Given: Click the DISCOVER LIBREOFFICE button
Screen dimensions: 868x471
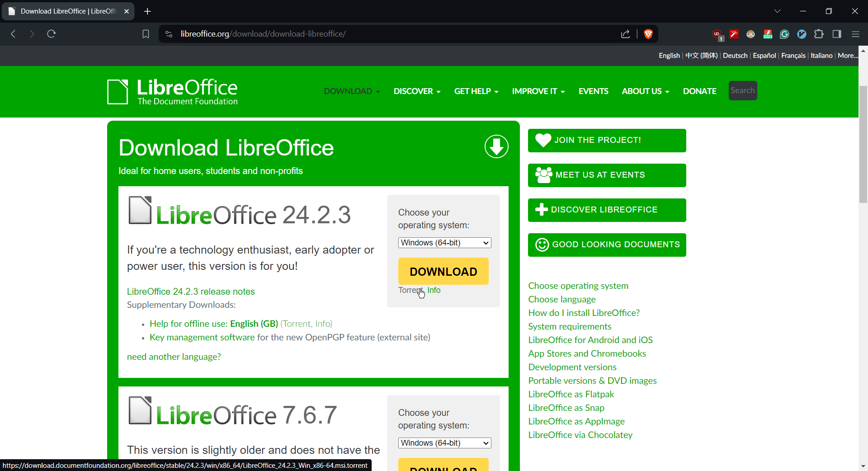Looking at the screenshot, I should [x=607, y=210].
